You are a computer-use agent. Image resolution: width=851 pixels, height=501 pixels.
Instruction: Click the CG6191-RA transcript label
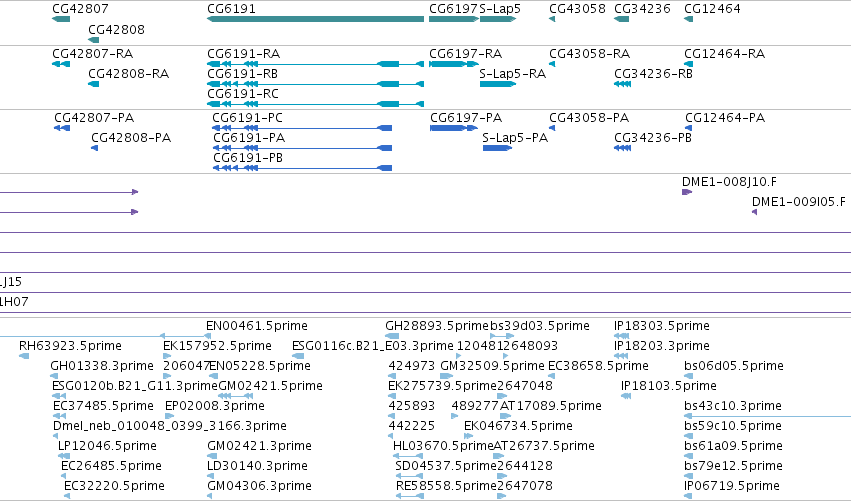pyautogui.click(x=244, y=54)
